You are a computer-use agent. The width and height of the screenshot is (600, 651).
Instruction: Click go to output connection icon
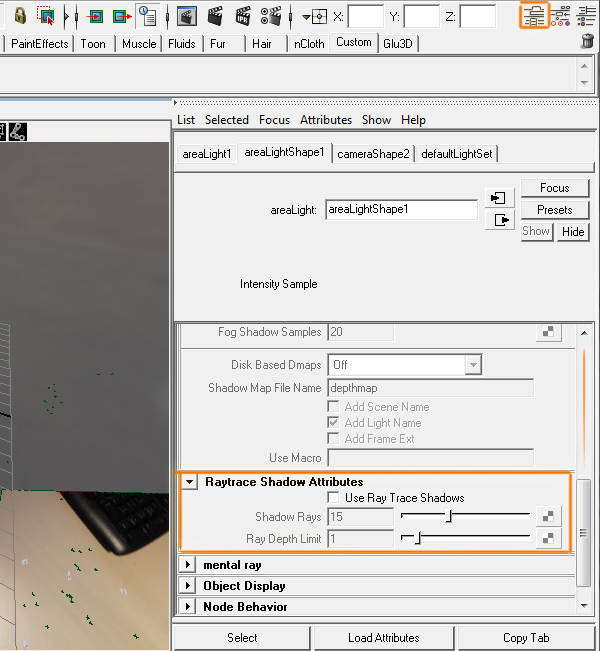click(500, 220)
